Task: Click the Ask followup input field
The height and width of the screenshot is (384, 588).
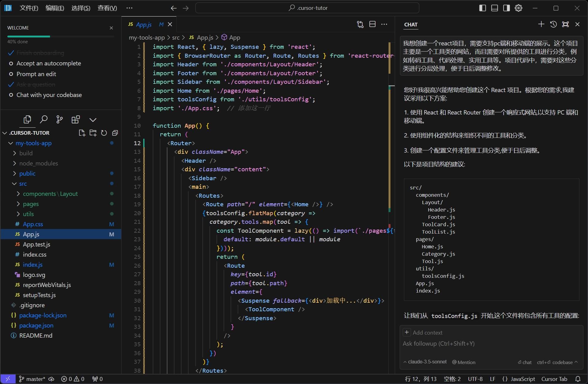Action: (491, 344)
